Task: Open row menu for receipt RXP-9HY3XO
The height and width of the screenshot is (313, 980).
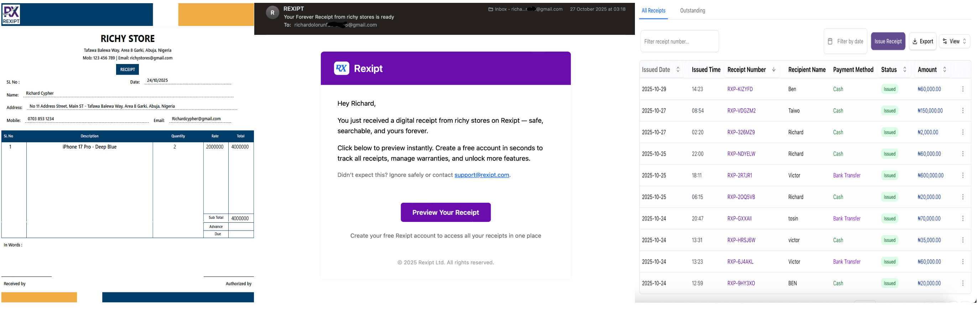Action: click(963, 283)
